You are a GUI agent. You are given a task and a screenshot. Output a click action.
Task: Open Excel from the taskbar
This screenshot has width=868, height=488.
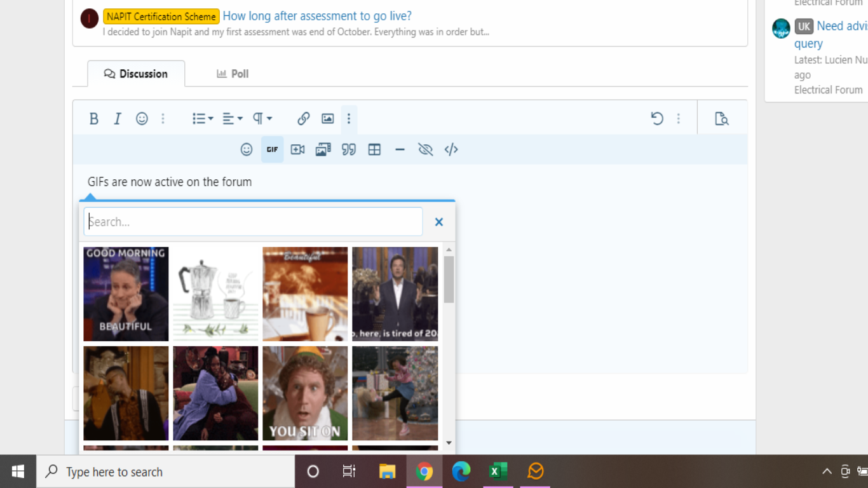click(498, 471)
